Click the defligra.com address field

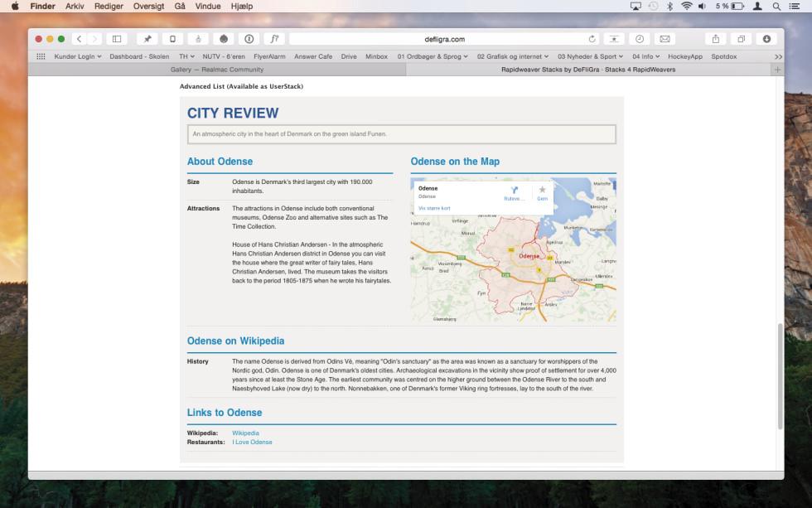pos(444,39)
